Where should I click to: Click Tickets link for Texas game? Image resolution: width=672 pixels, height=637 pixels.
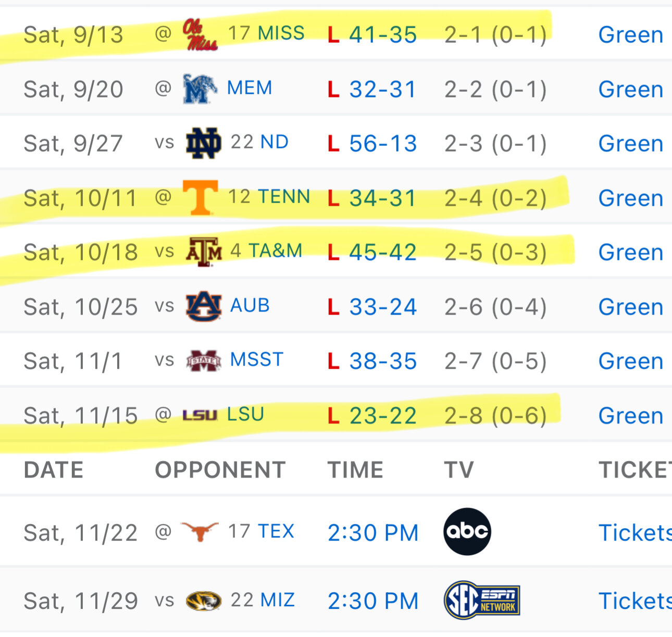tap(634, 533)
